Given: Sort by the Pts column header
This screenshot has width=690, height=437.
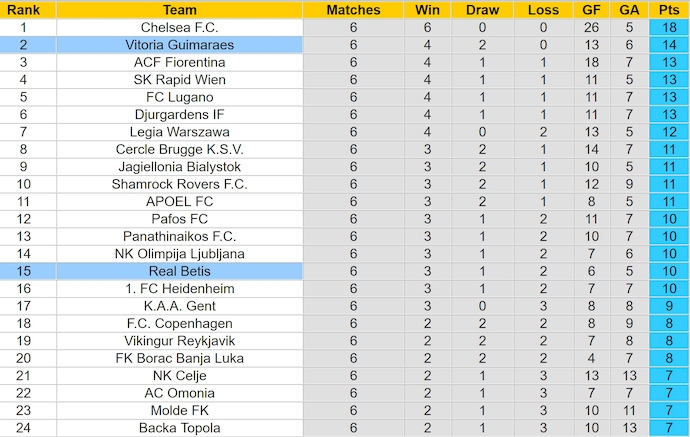Looking at the screenshot, I should pos(667,10).
